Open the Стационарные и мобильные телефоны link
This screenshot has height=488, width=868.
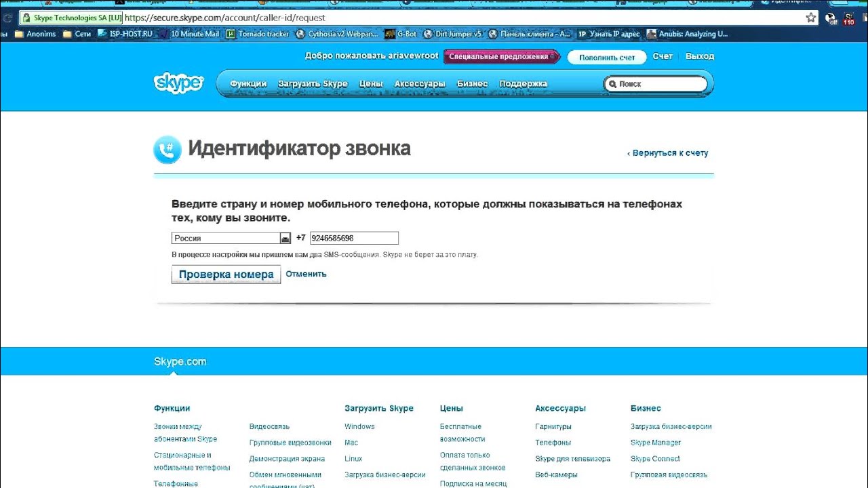pyautogui.click(x=192, y=461)
